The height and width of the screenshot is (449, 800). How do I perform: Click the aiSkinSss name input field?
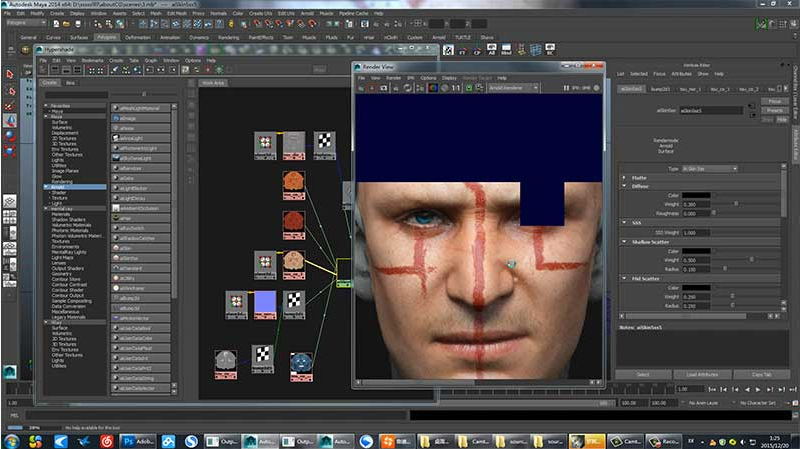pyautogui.click(x=711, y=110)
